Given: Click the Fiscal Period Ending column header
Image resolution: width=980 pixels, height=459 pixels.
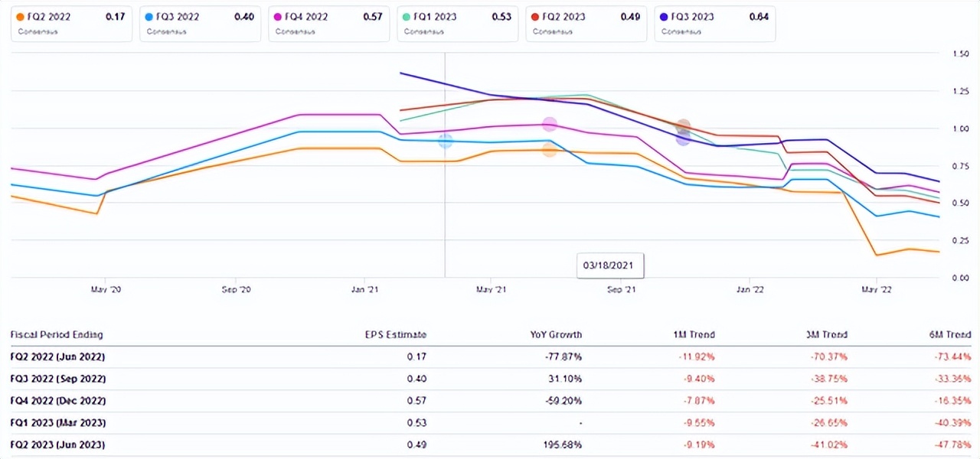Looking at the screenshot, I should tap(57, 334).
